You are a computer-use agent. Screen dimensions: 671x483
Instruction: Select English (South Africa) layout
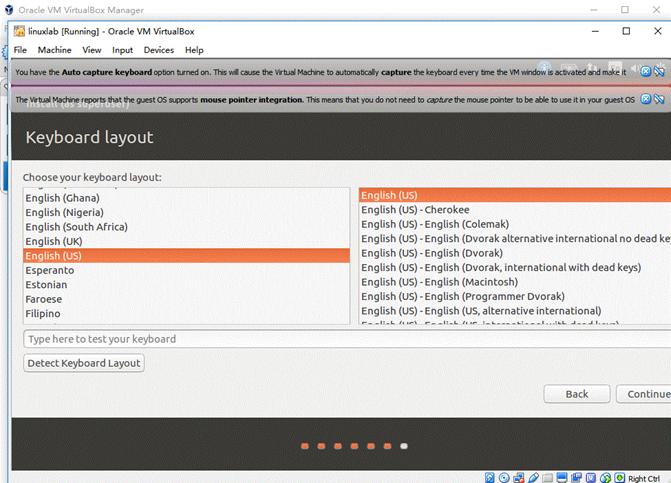point(187,227)
